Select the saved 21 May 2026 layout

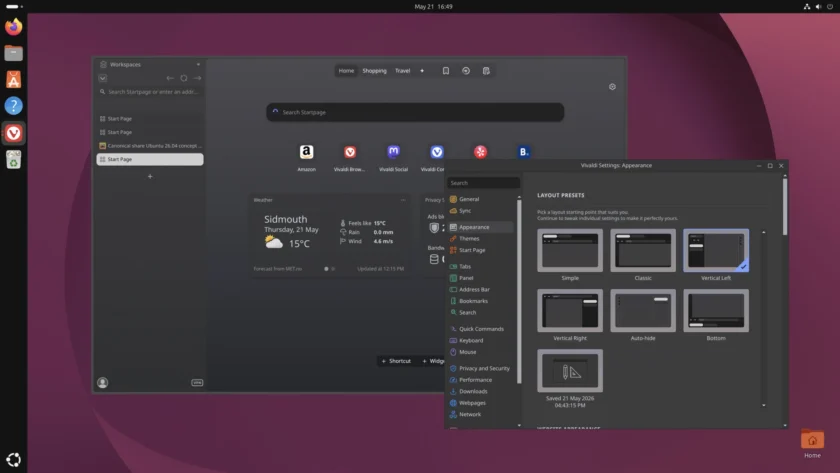570,371
